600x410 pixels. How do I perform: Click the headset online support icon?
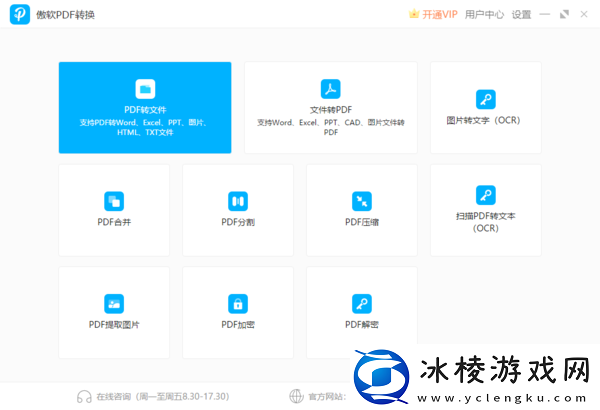click(84, 397)
